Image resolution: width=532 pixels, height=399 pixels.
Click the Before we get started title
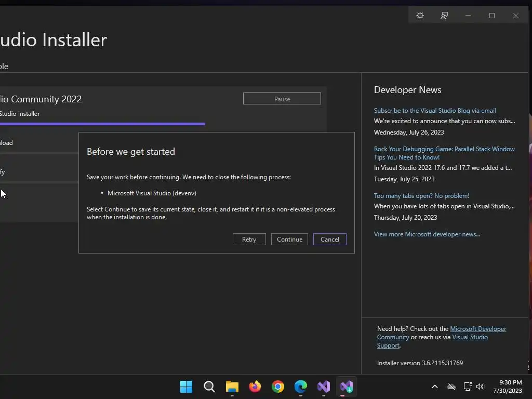(x=130, y=152)
